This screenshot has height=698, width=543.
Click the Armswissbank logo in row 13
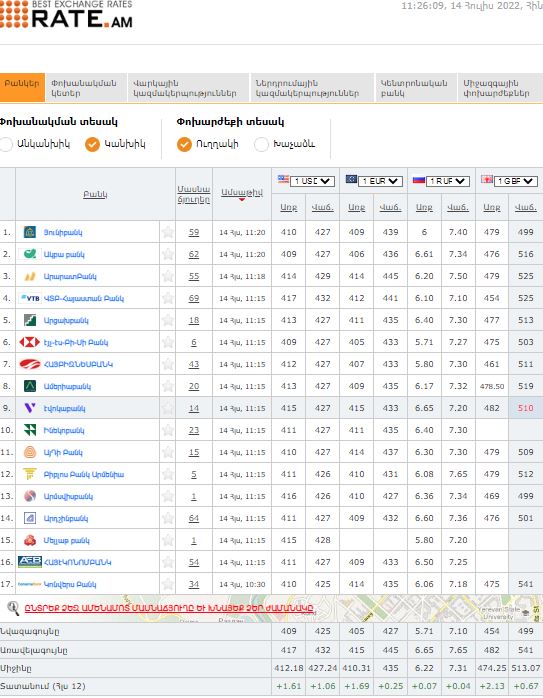coord(30,496)
